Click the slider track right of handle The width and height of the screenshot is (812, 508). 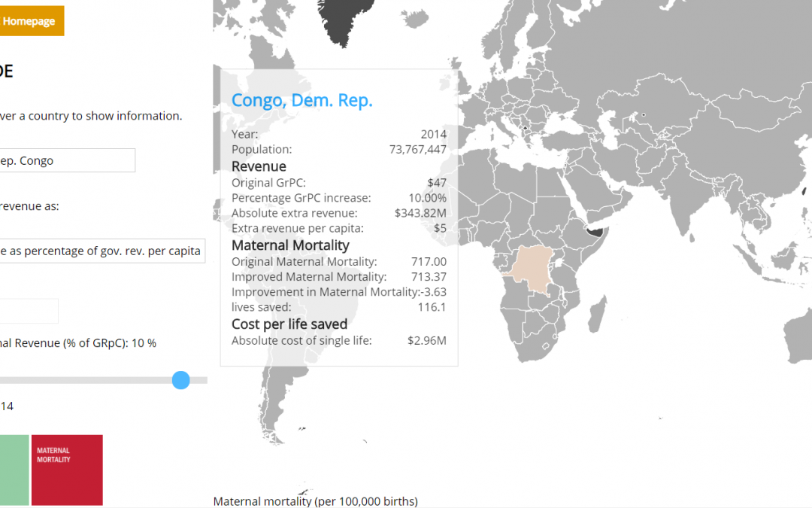point(198,380)
